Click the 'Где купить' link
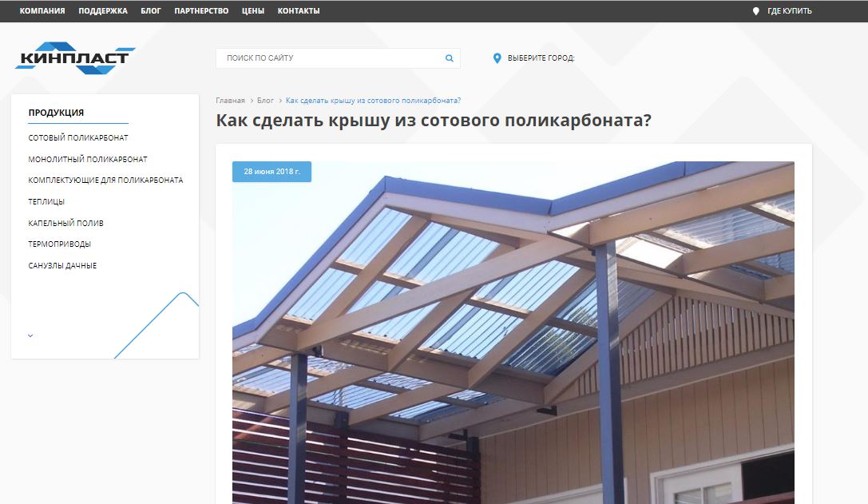Screen dimensions: 868x504 coord(790,11)
